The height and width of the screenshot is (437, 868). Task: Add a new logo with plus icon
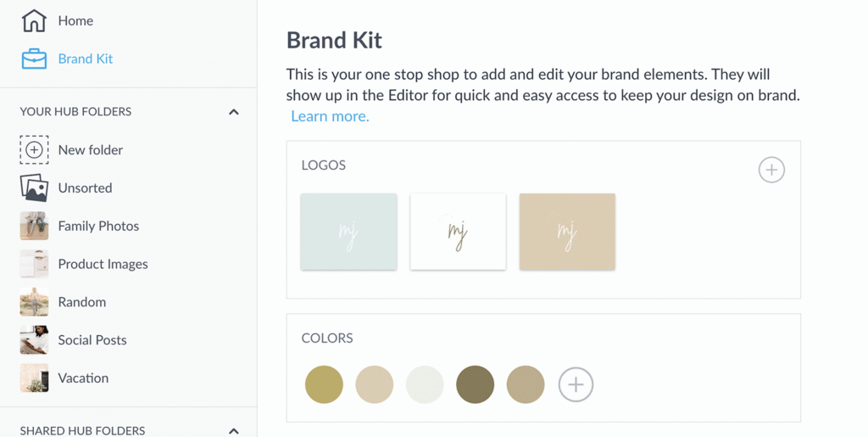point(771,170)
